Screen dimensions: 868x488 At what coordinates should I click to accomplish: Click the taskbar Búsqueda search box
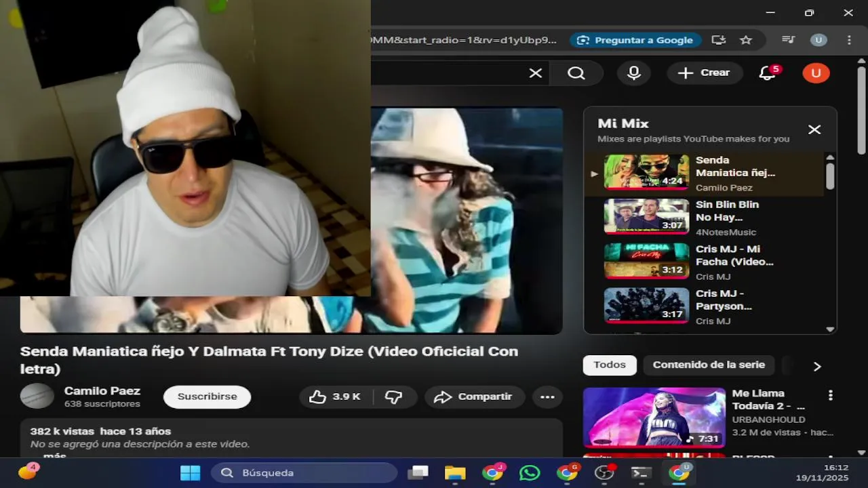pyautogui.click(x=304, y=472)
